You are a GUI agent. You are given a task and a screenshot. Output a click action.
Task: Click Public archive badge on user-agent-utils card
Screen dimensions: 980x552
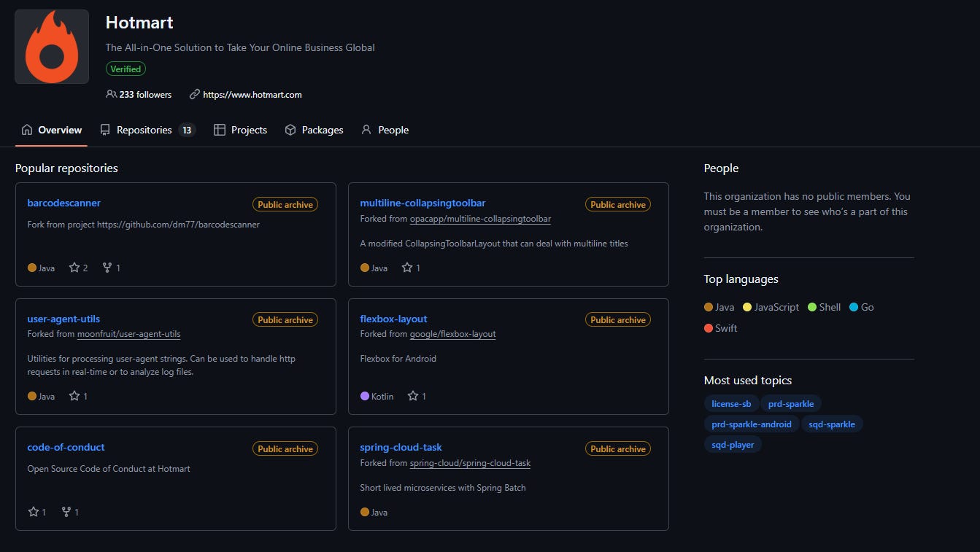285,319
